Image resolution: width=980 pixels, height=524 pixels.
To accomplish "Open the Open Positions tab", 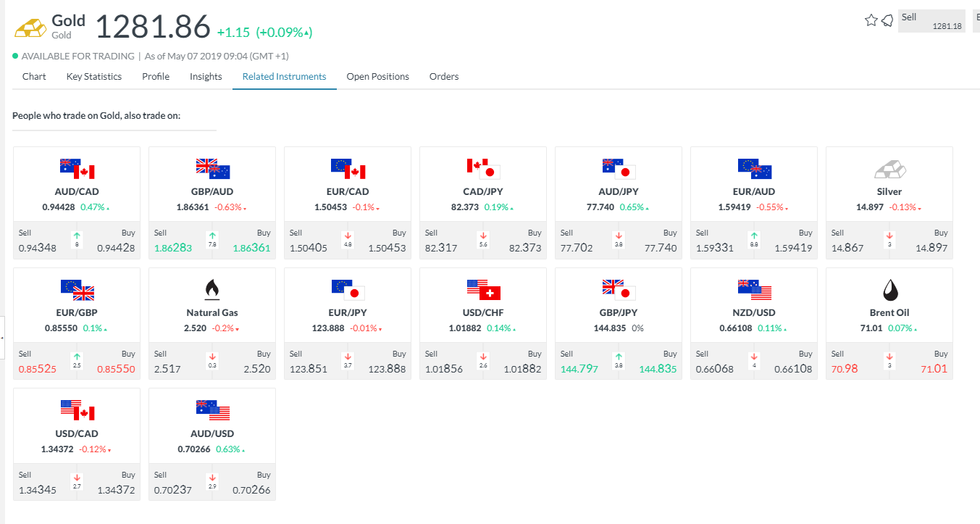I will pos(377,77).
